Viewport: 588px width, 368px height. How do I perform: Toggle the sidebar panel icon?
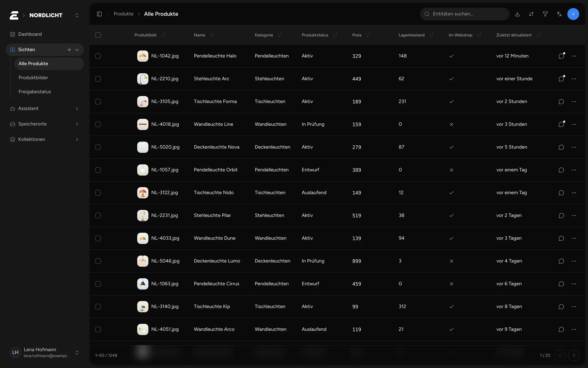(x=99, y=14)
